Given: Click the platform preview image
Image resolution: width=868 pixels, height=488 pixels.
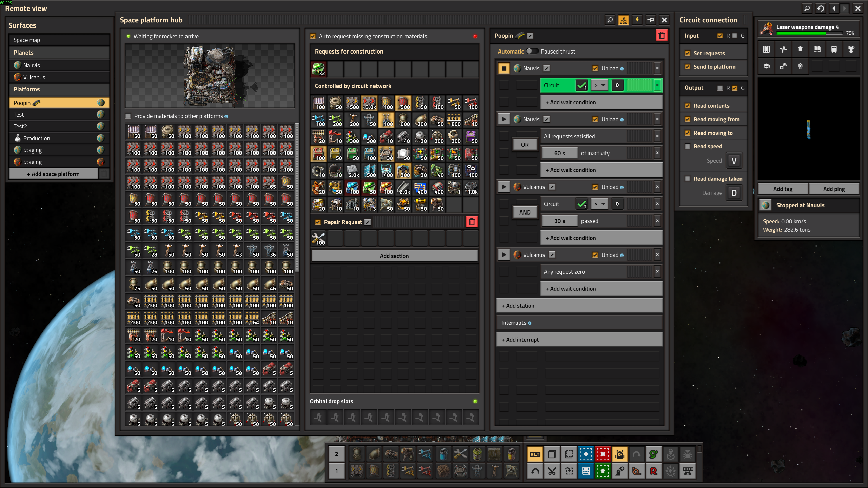Looking at the screenshot, I should pyautogui.click(x=210, y=76).
